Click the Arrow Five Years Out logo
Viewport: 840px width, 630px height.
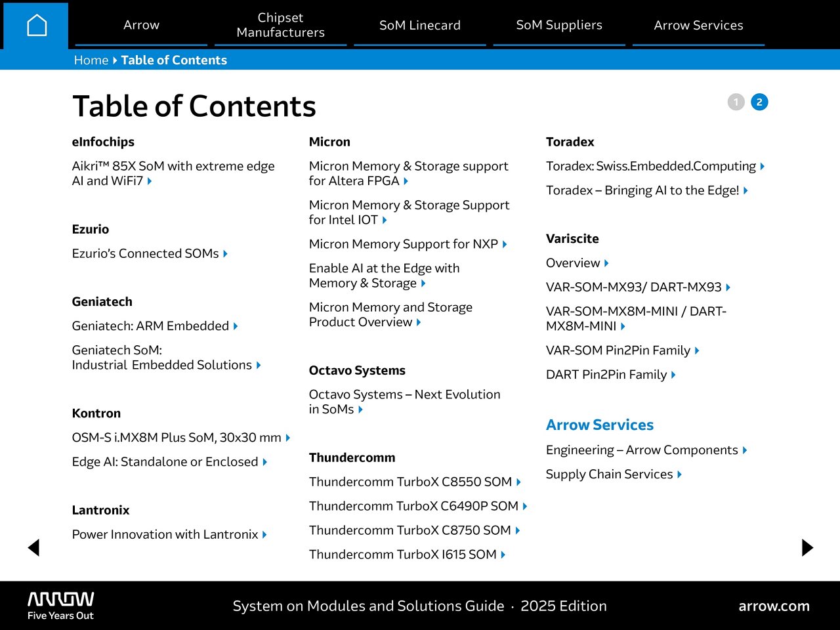click(60, 606)
